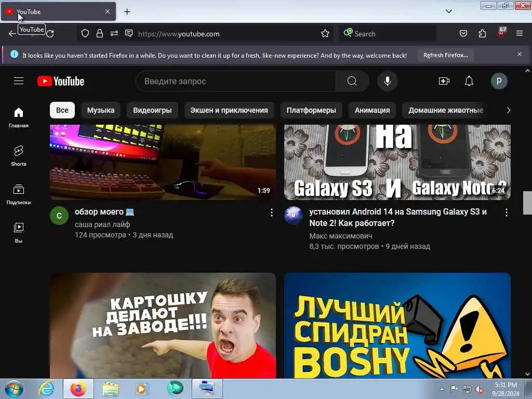This screenshot has height=399, width=532.
Task: Open more options for 'обзор моего' video
Action: tap(271, 212)
